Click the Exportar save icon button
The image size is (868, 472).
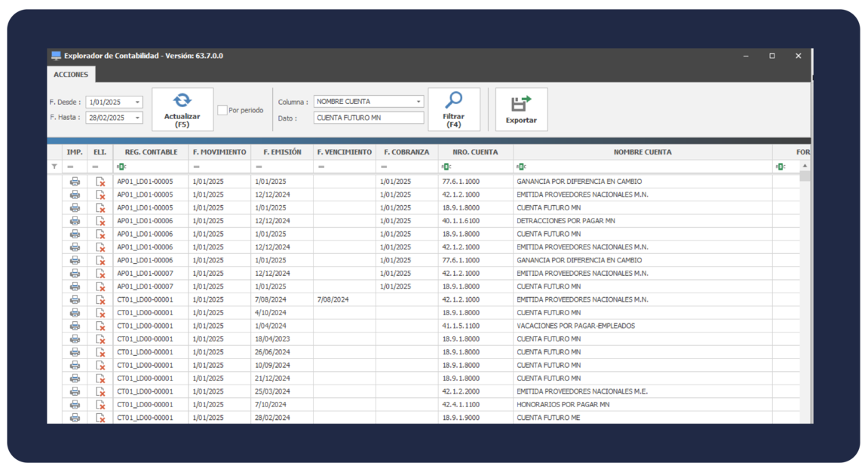tap(521, 109)
